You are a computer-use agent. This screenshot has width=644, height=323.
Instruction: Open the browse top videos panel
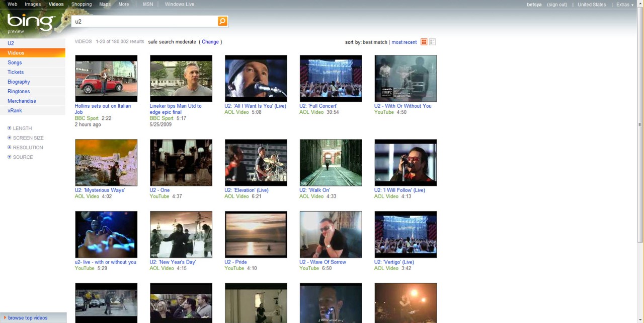click(x=28, y=317)
